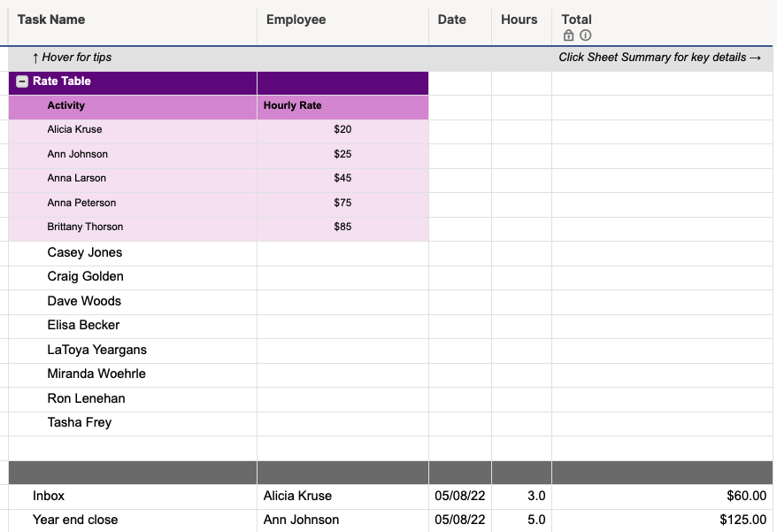The width and height of the screenshot is (777, 532).
Task: Click the 05/08/22 date for Inbox task
Action: [x=458, y=496]
